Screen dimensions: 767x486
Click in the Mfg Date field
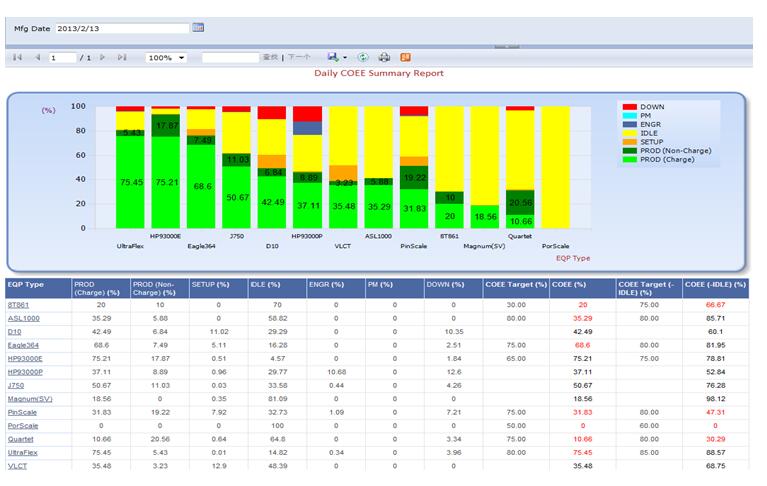click(120, 28)
